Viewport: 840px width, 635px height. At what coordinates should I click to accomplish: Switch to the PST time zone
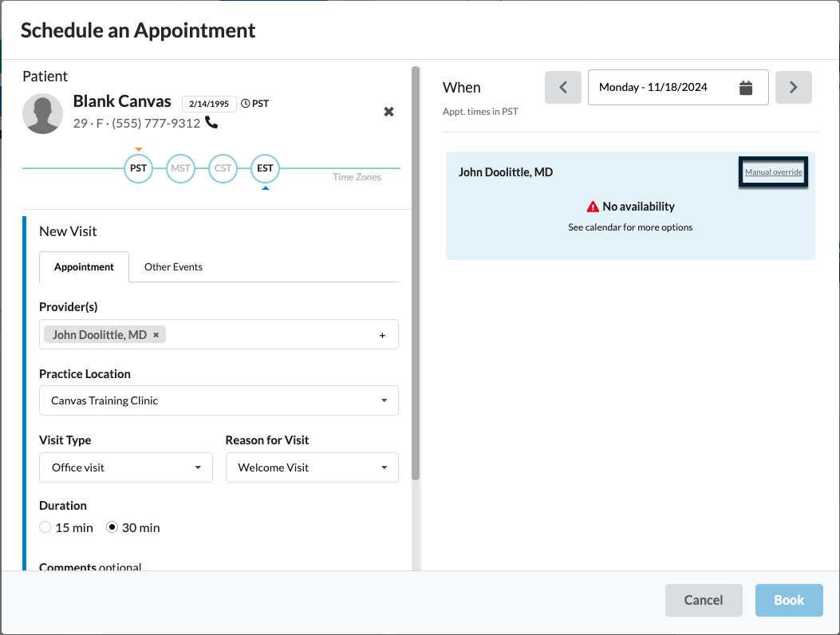tap(138, 168)
